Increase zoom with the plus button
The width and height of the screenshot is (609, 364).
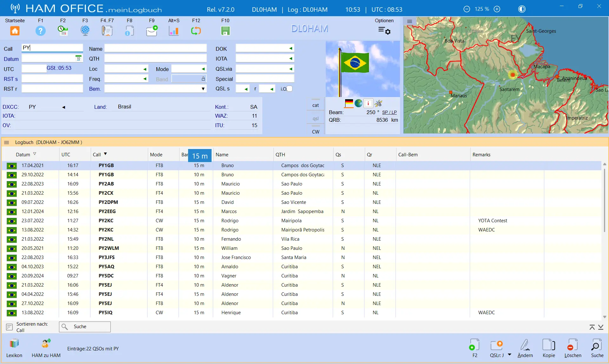[x=497, y=9]
